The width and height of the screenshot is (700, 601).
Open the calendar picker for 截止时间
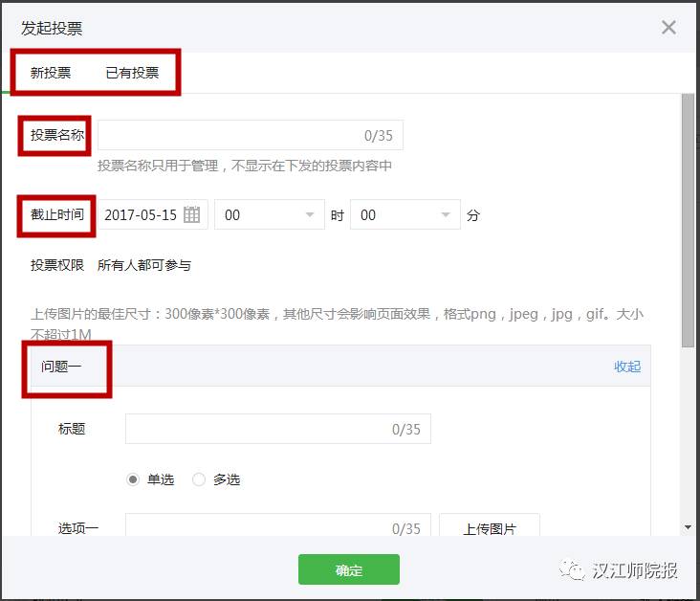(x=192, y=215)
